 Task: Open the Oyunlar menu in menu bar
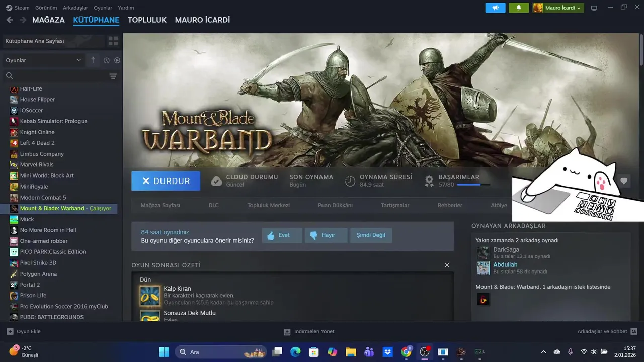point(103,8)
